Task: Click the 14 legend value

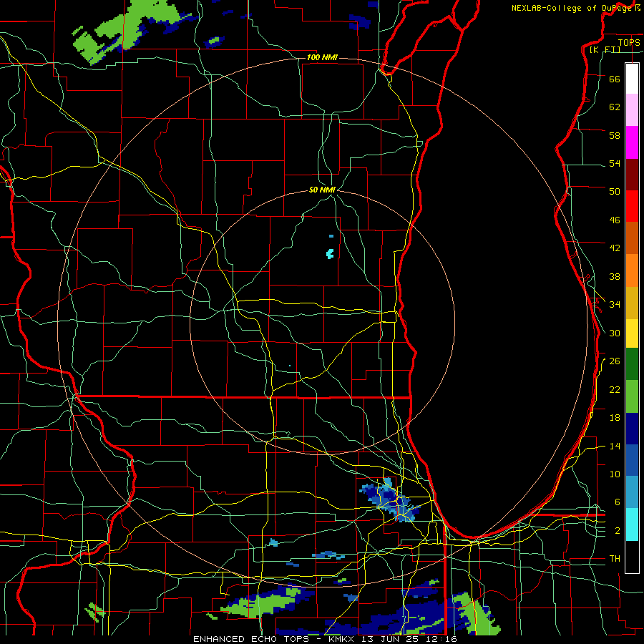Action: pos(615,446)
